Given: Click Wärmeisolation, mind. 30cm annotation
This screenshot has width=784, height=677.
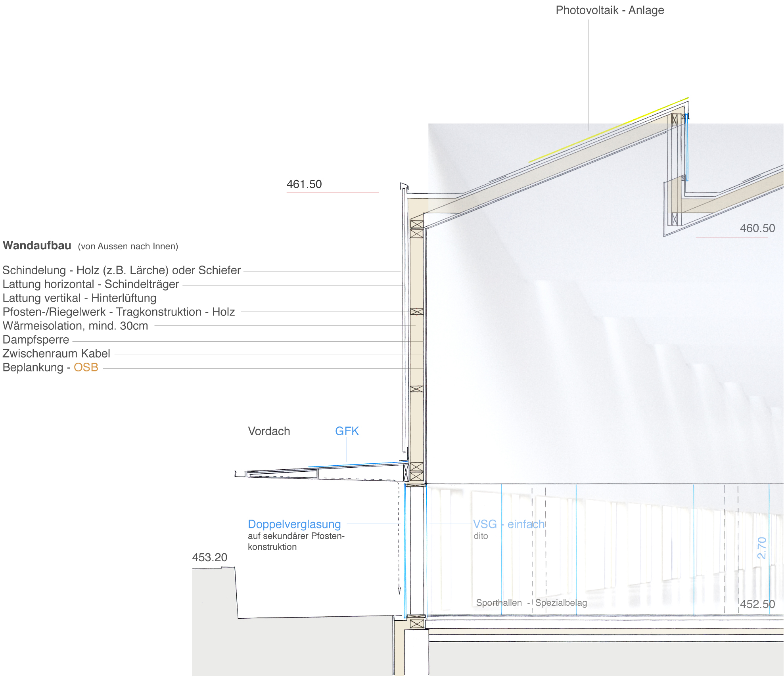Looking at the screenshot, I should 75,326.
